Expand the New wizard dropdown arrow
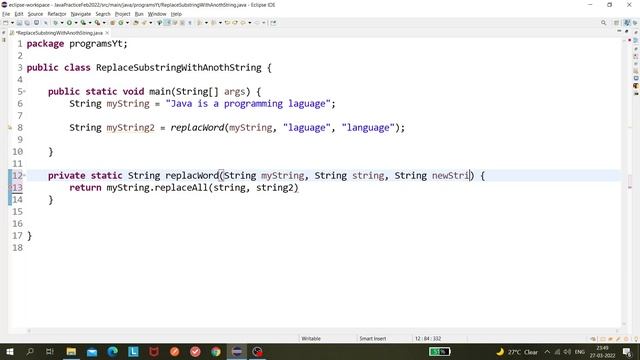640x360 pixels. [12, 23]
